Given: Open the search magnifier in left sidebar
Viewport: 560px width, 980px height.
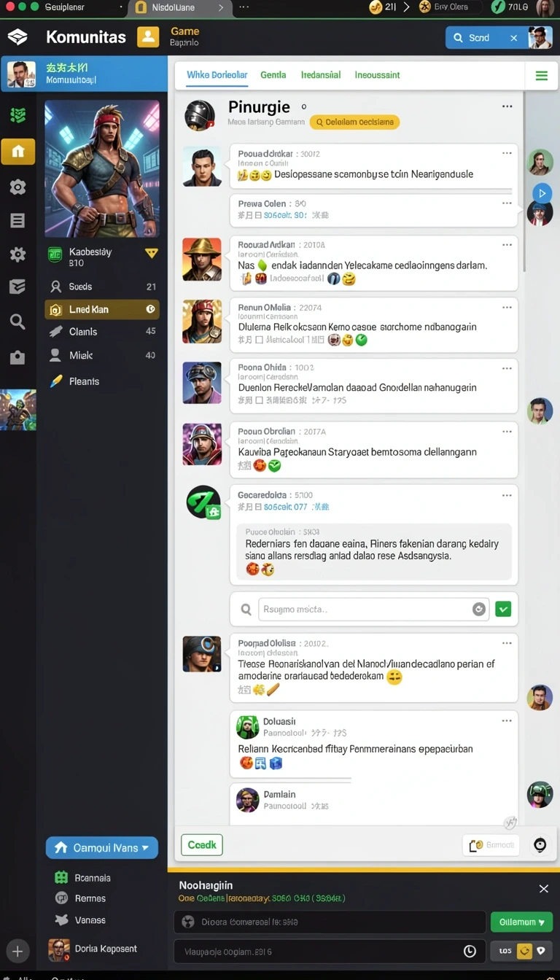Looking at the screenshot, I should pos(17,322).
